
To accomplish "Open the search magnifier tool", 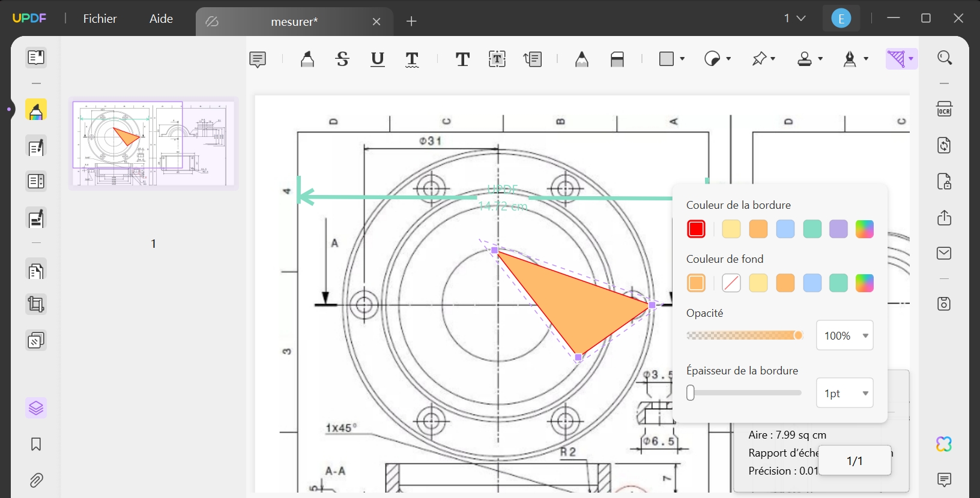I will click(x=945, y=58).
